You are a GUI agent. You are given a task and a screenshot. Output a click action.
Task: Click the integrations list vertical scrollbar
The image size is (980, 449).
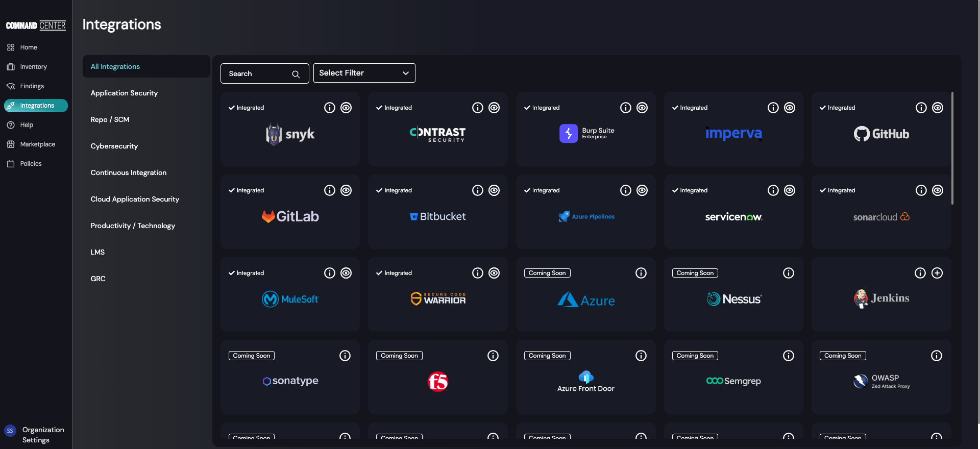(952, 148)
